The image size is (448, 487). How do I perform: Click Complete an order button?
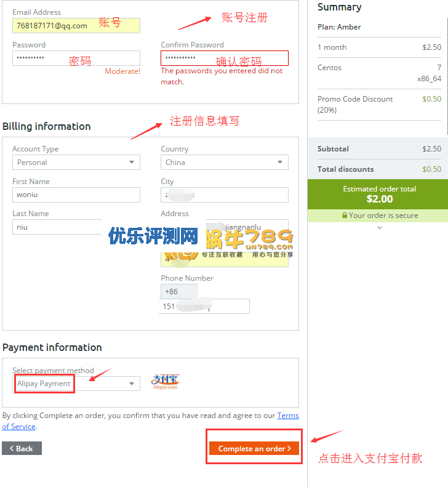point(254,448)
